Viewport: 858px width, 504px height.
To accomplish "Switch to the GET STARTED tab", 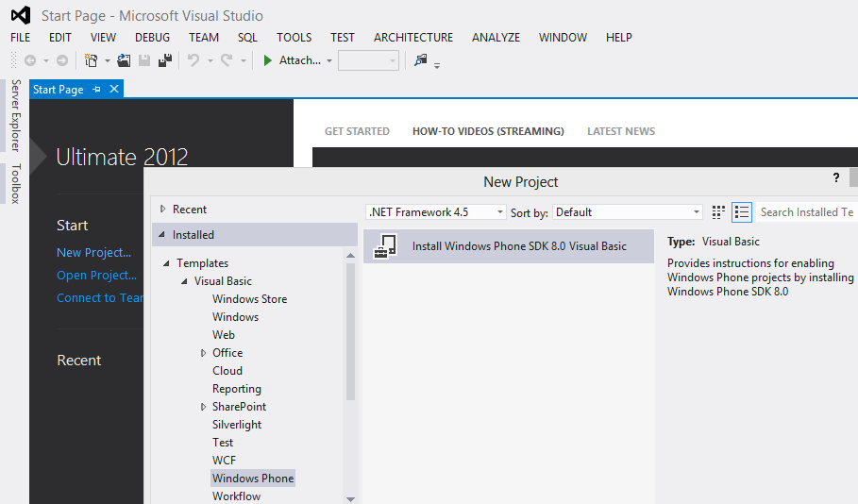I will pyautogui.click(x=358, y=131).
